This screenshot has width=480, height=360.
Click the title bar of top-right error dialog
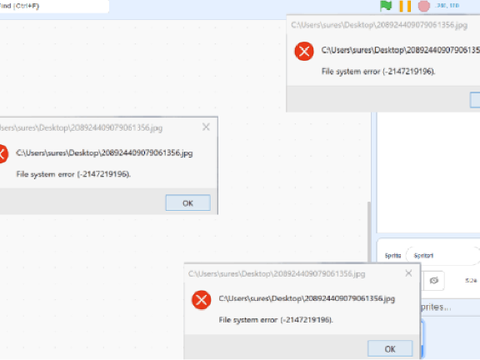click(x=383, y=25)
